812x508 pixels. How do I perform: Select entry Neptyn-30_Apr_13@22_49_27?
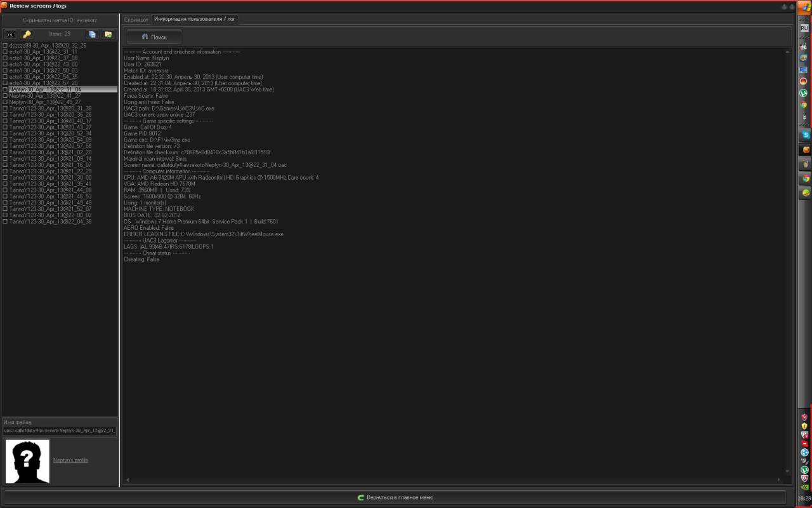point(45,102)
